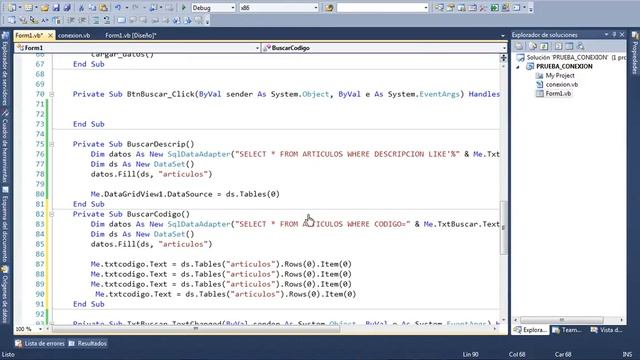
Task: Open the Solution Explorer window options dropdown
Action: coord(607,35)
